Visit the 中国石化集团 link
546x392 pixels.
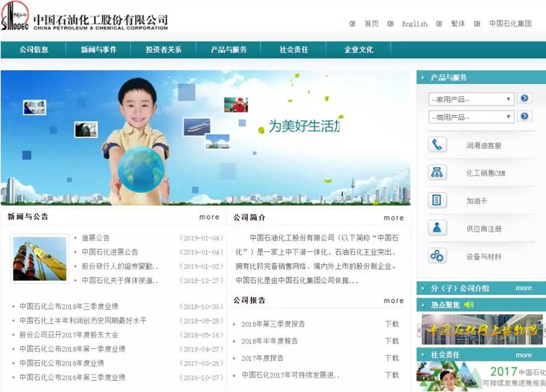(510, 23)
